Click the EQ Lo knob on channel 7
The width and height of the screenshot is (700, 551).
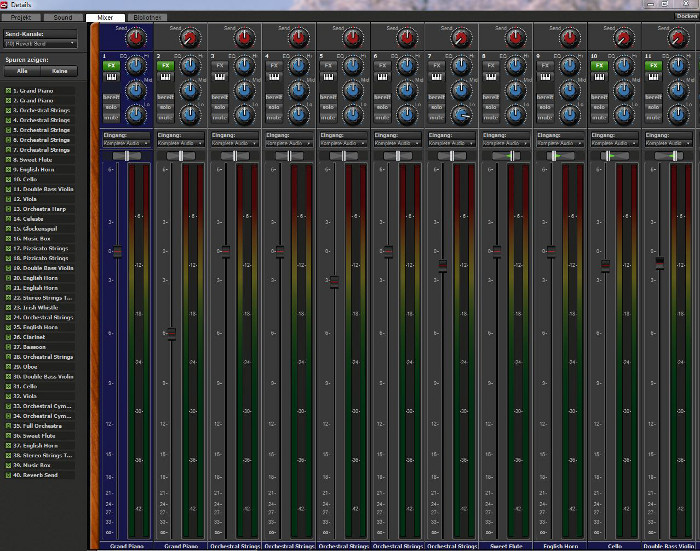point(461,115)
